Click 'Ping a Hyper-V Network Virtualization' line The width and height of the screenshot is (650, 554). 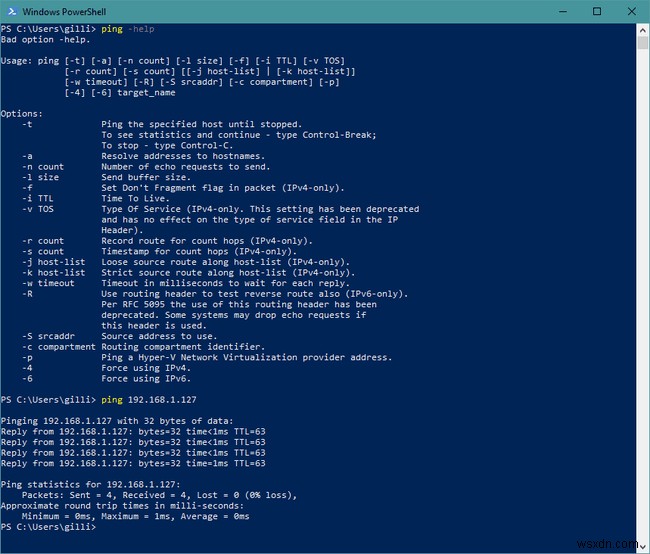point(247,357)
